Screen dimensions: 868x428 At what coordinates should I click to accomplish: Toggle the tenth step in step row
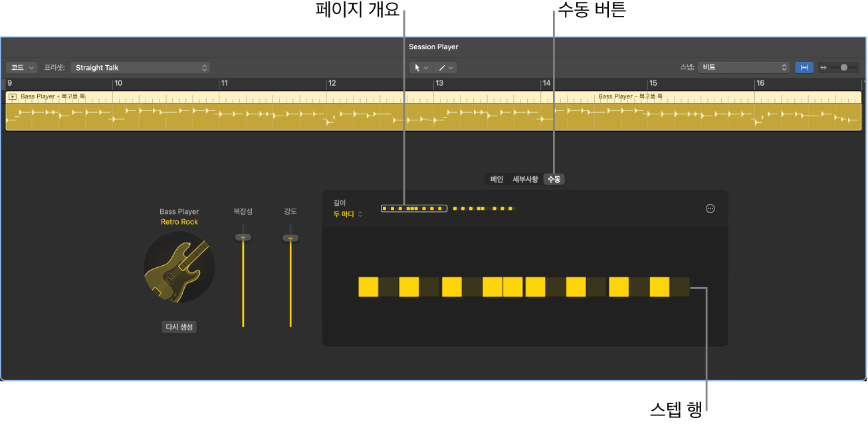[555, 287]
